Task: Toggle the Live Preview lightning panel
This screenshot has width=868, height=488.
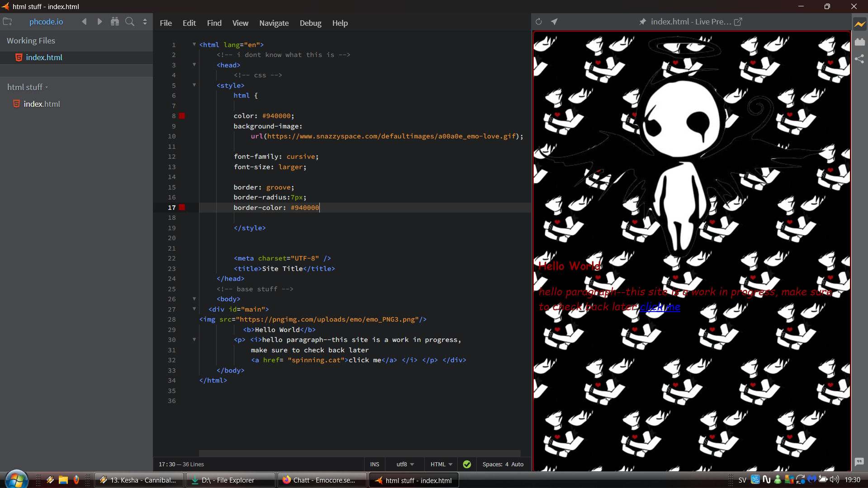Action: pos(859,24)
